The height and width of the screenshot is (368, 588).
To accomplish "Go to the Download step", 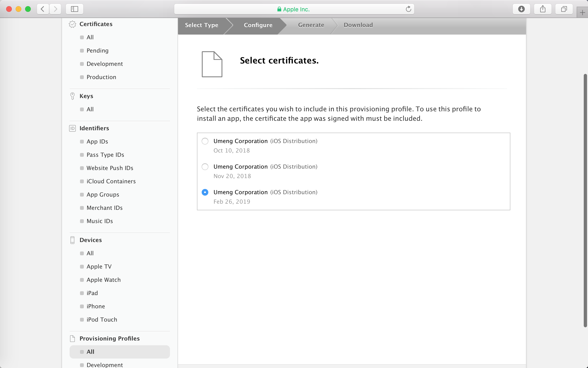I will click(x=358, y=25).
